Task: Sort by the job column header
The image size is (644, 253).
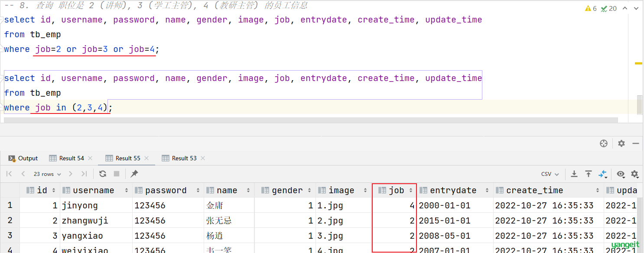Action: click(x=394, y=190)
